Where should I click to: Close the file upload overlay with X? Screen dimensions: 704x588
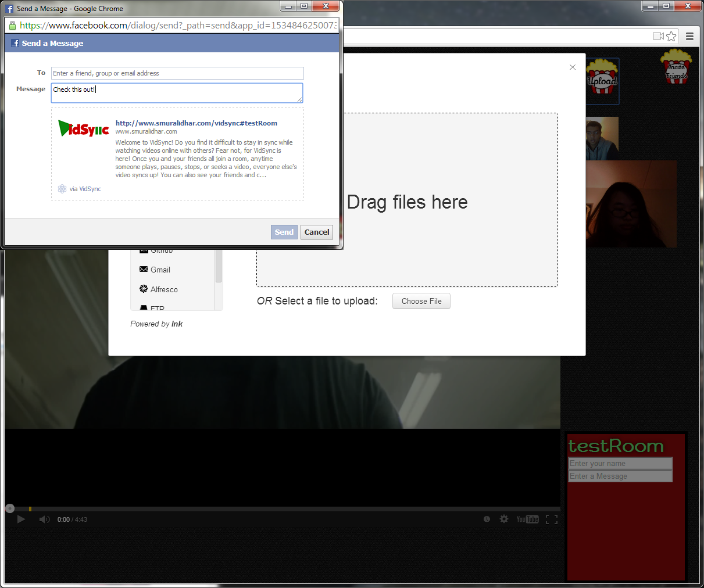click(573, 67)
